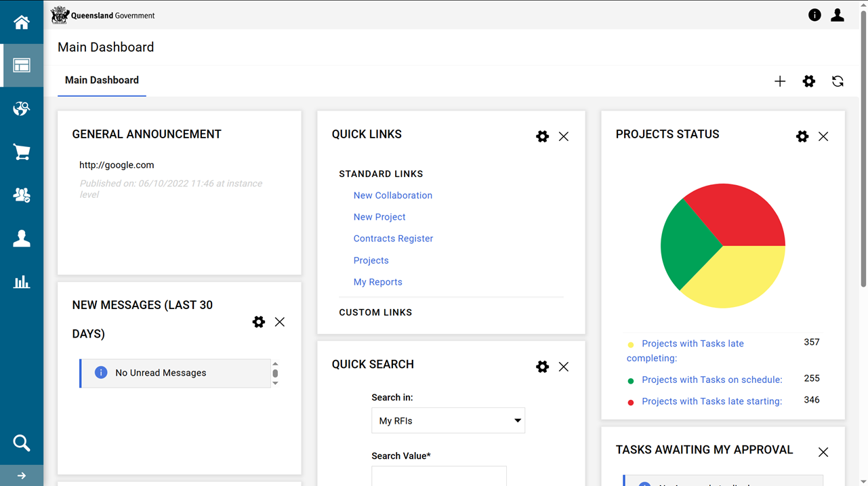Open Quick Links widget settings gear
Viewport: 868px width, 486px height.
(x=542, y=136)
